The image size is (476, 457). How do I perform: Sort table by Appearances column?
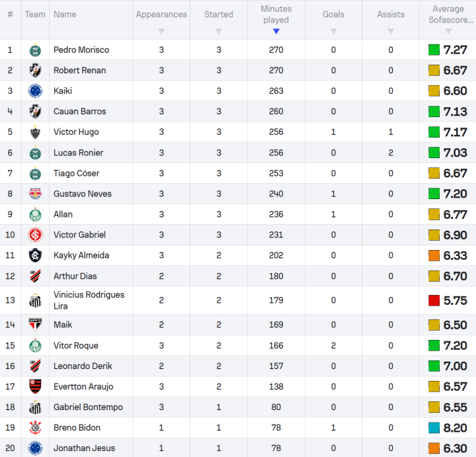[x=161, y=19]
